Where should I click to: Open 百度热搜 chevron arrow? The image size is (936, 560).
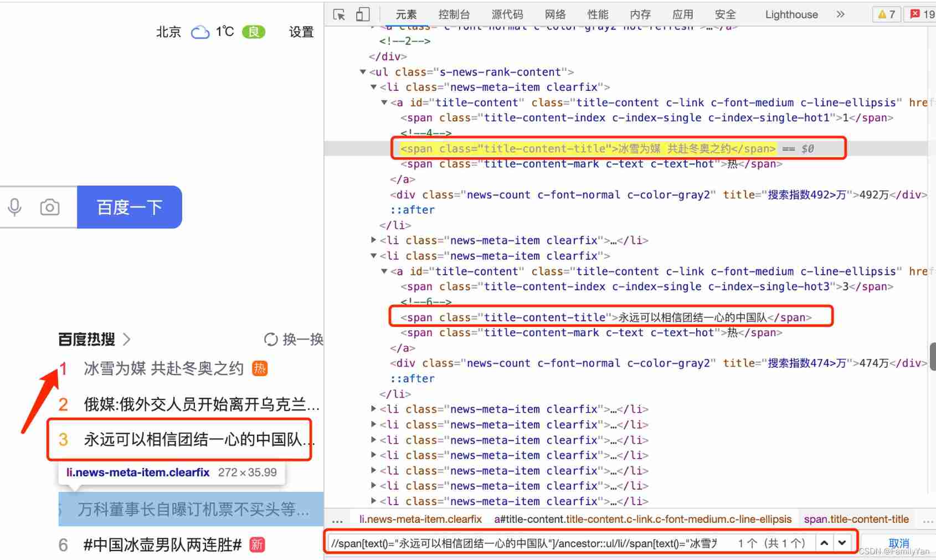coord(126,339)
